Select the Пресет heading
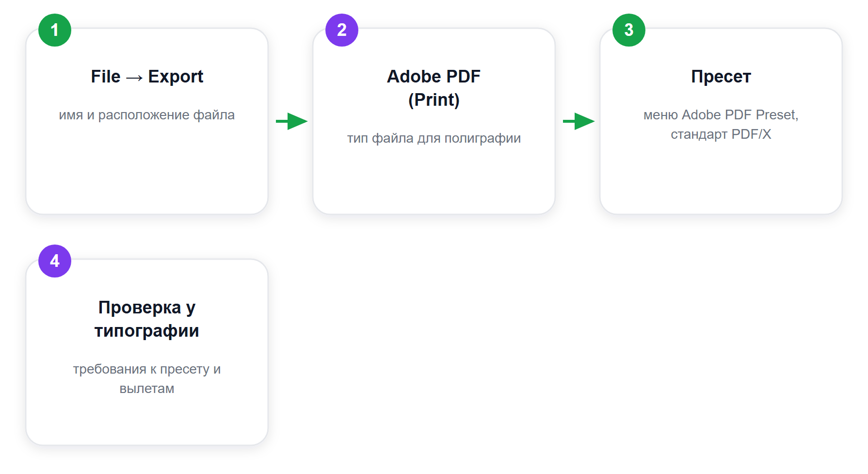868x474 pixels. 721,77
